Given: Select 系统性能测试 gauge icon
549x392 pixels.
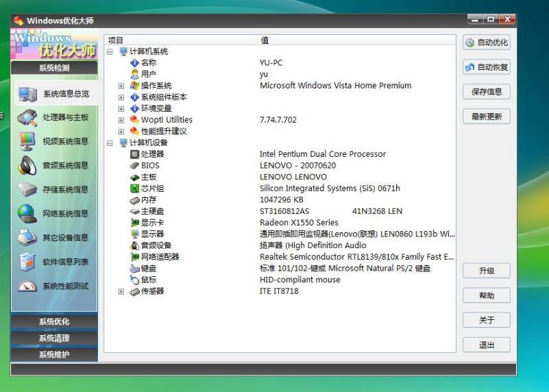Looking at the screenshot, I should click(27, 286).
